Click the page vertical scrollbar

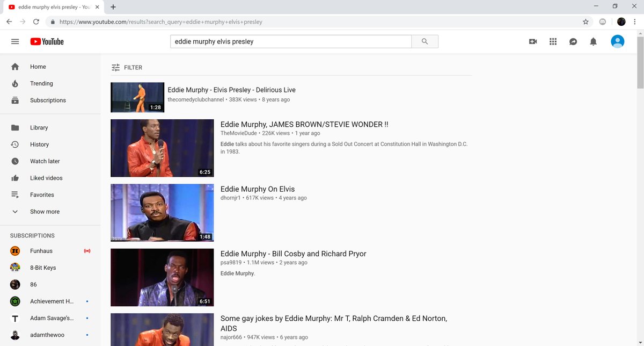[640, 62]
